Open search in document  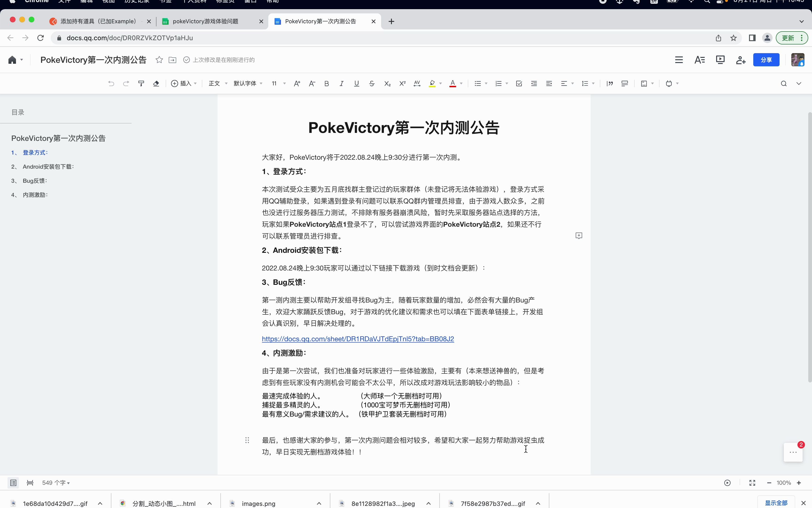pos(784,84)
